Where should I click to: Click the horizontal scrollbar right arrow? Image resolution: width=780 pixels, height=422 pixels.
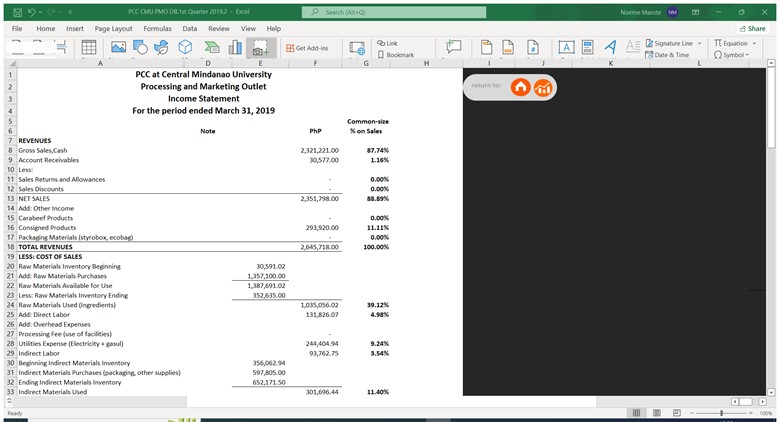762,401
